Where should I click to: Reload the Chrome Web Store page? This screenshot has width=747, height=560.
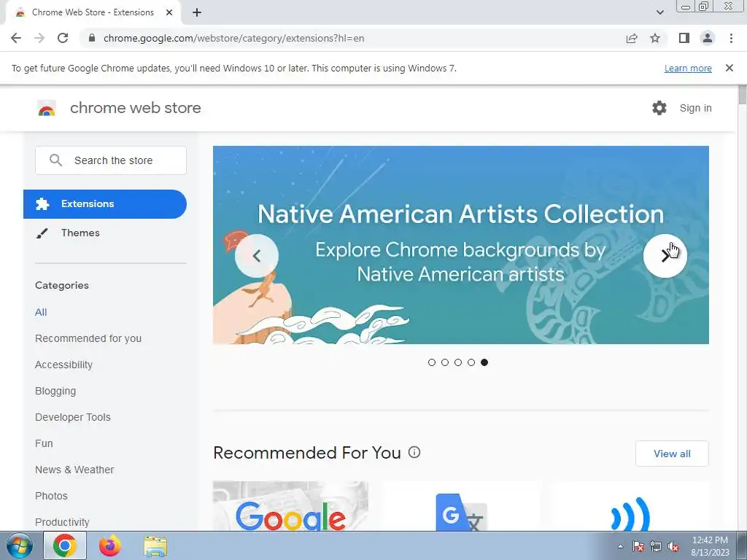[x=63, y=38]
